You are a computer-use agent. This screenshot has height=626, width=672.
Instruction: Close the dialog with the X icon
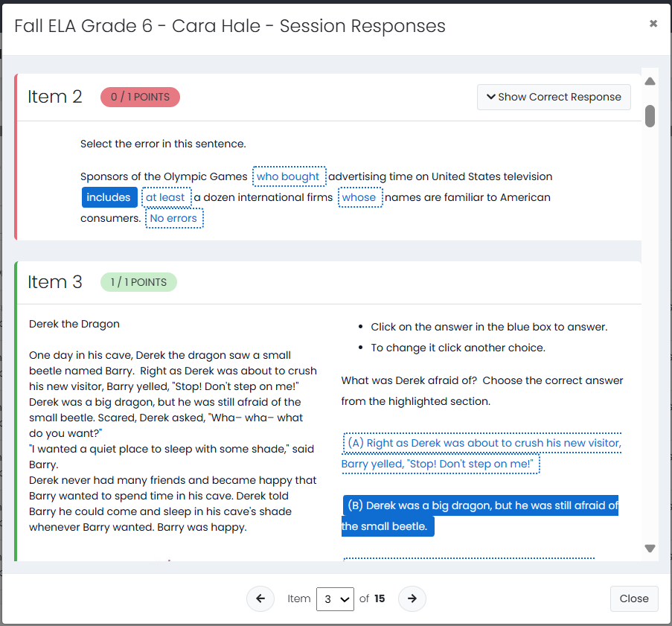click(653, 24)
